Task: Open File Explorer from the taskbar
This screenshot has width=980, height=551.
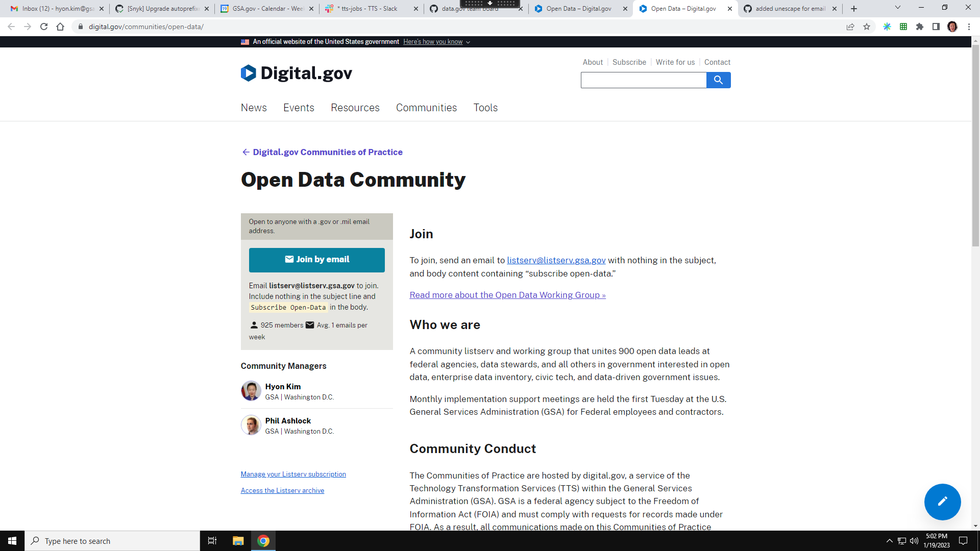Action: click(x=238, y=540)
